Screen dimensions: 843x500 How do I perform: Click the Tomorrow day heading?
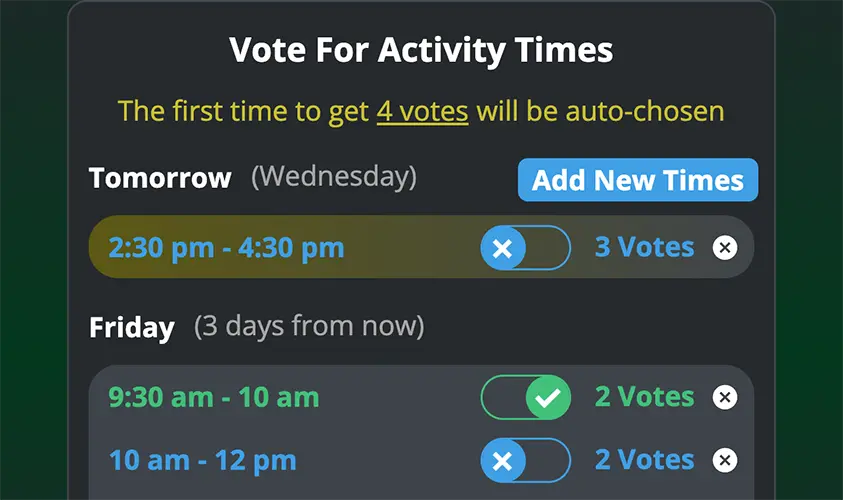coord(160,178)
